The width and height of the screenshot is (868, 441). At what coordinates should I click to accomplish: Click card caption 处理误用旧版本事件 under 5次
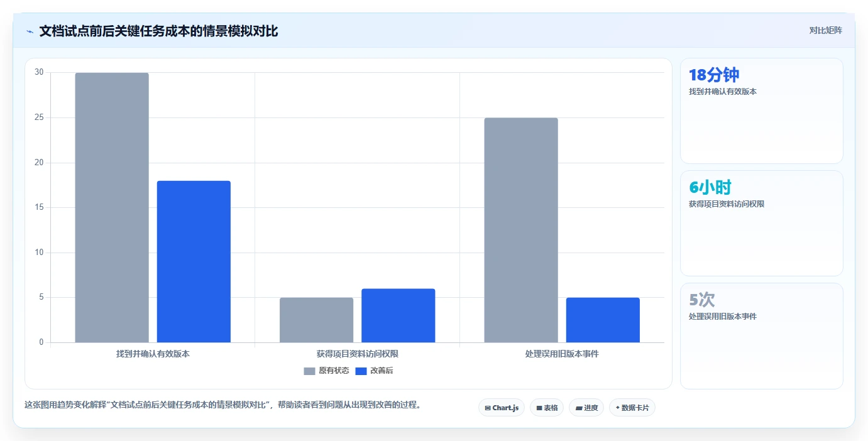tap(723, 317)
